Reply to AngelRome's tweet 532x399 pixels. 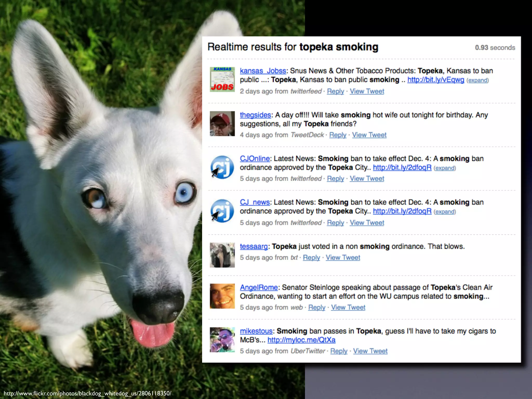pyautogui.click(x=317, y=308)
